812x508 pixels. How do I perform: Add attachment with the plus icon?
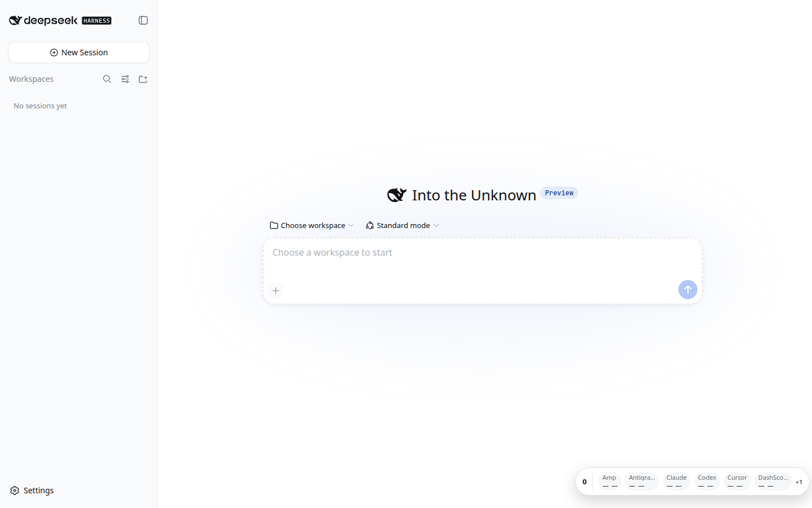(x=276, y=291)
